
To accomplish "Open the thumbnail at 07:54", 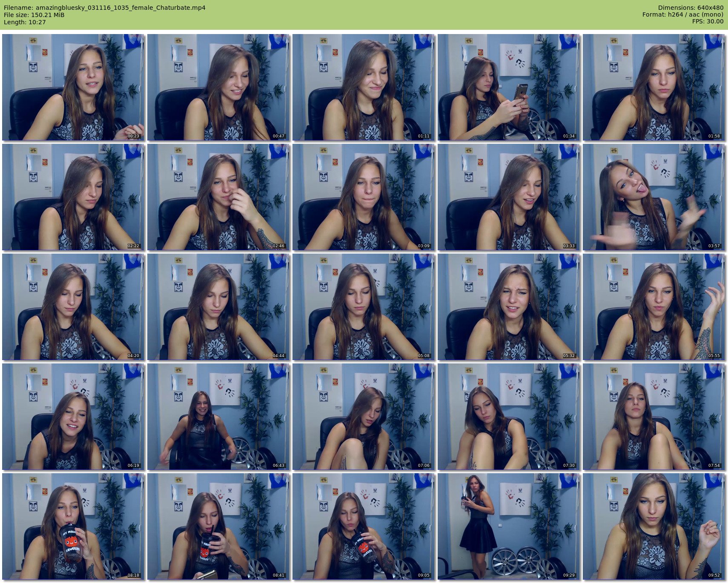I will tap(653, 417).
